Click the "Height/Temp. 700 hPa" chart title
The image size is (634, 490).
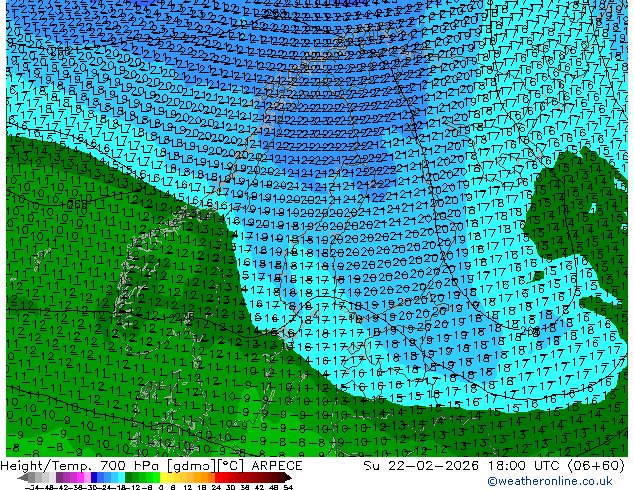80,466
